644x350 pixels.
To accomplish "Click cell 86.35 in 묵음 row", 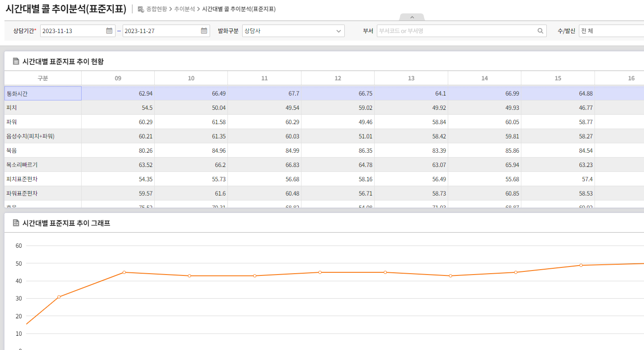I will tap(338, 150).
